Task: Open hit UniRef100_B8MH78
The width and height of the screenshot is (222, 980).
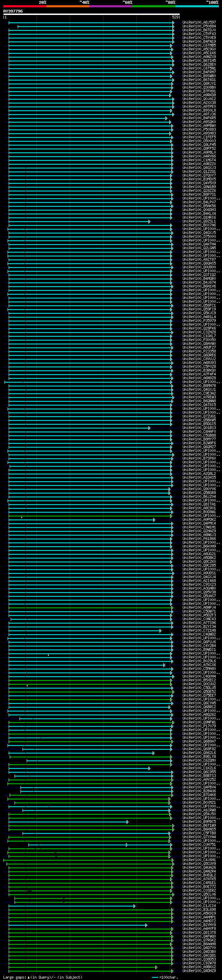Action: tap(199, 386)
